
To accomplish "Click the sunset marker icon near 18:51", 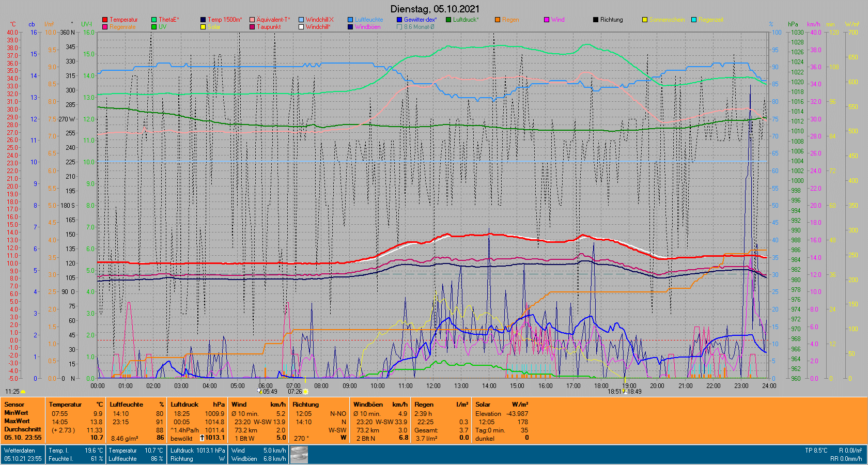I will tap(624, 392).
